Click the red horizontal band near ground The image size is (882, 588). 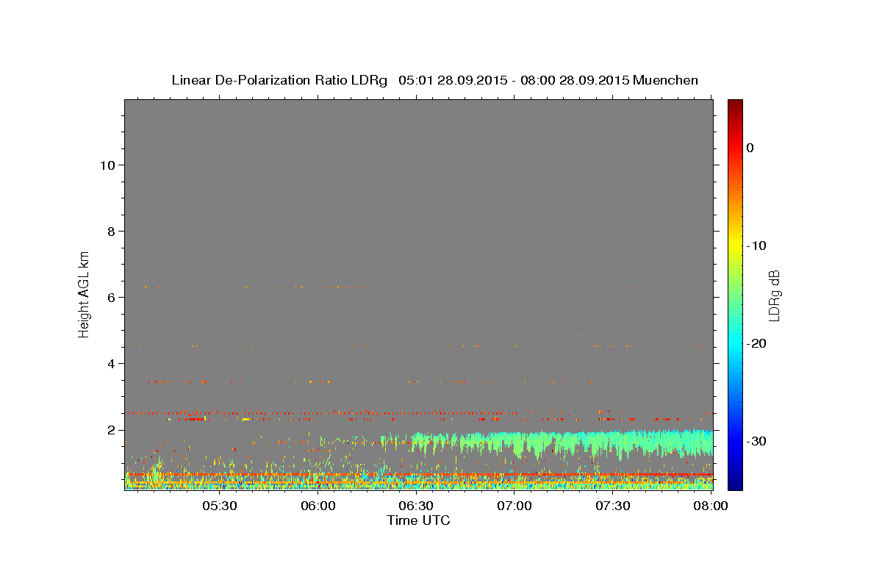click(x=418, y=475)
